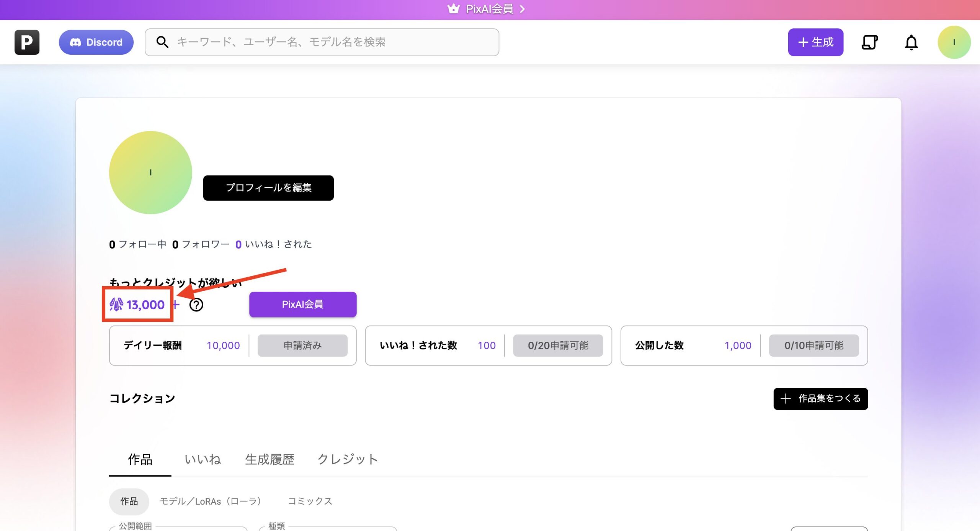The width and height of the screenshot is (980, 531).
Task: Expand the chevron next to PixAI会員 banner
Action: tap(522, 9)
